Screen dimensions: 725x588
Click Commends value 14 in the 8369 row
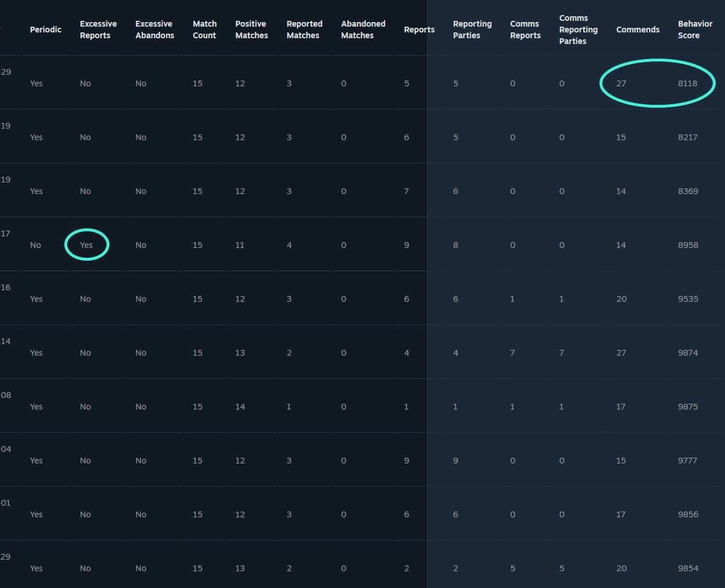pos(621,191)
